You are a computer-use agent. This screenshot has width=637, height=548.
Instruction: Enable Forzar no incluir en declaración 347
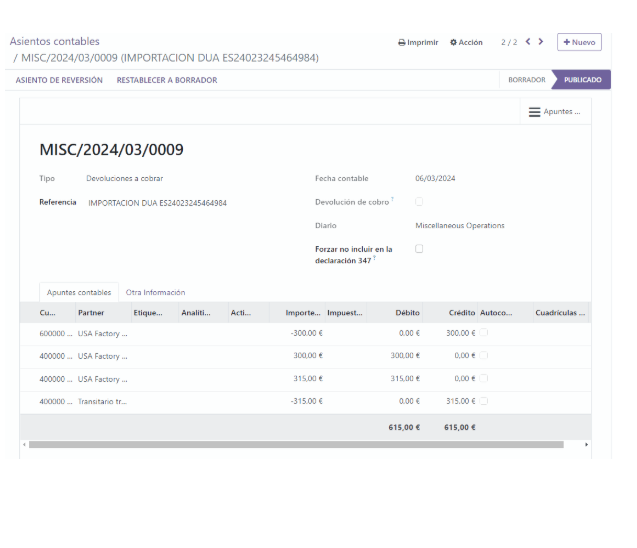click(419, 249)
